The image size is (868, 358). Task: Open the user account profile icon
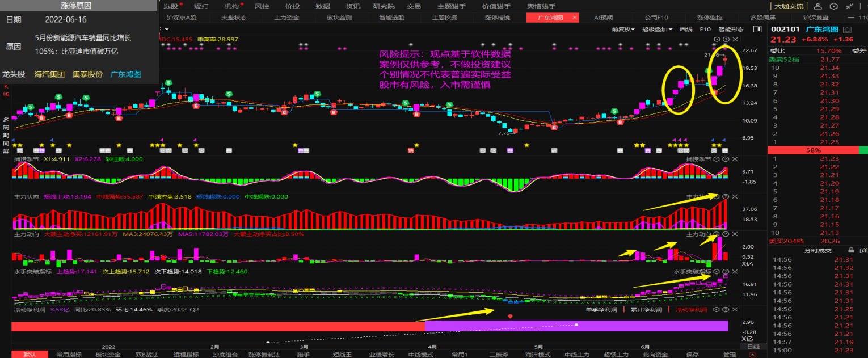[818, 6]
